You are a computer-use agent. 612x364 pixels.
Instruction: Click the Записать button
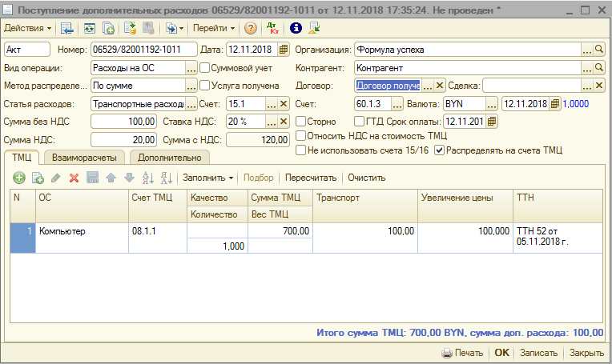pyautogui.click(x=538, y=353)
